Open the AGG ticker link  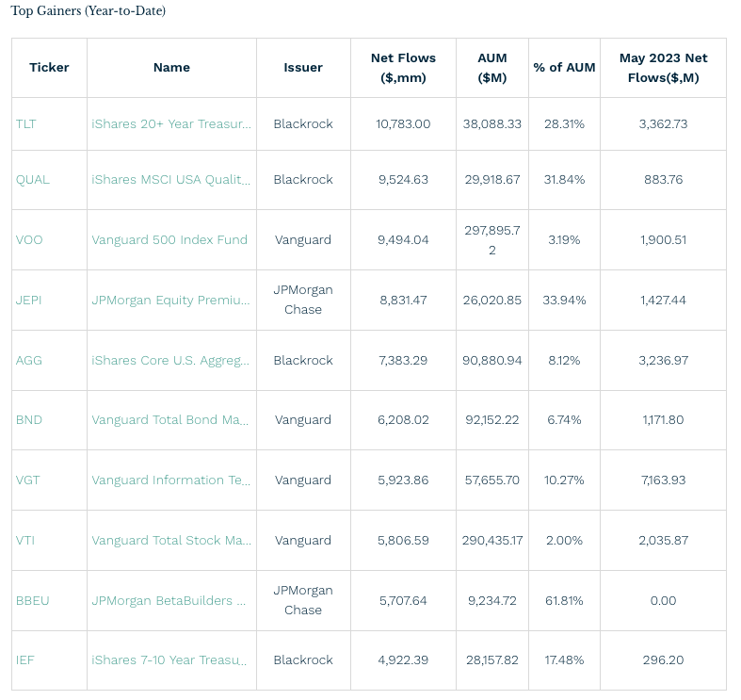point(29,361)
